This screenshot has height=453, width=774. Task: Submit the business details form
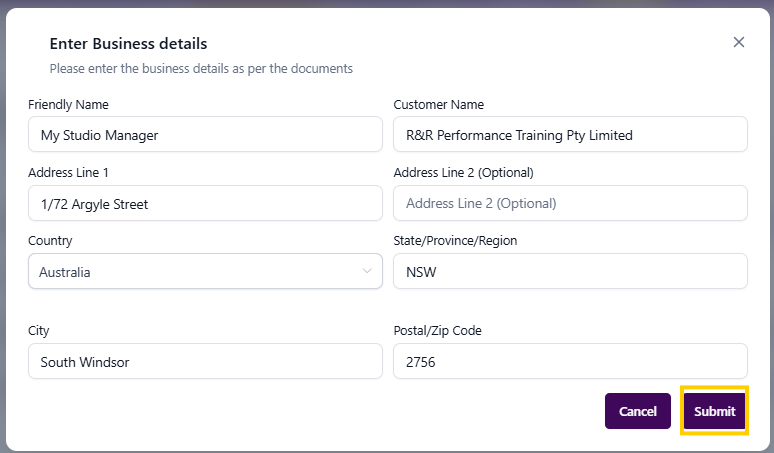(714, 411)
